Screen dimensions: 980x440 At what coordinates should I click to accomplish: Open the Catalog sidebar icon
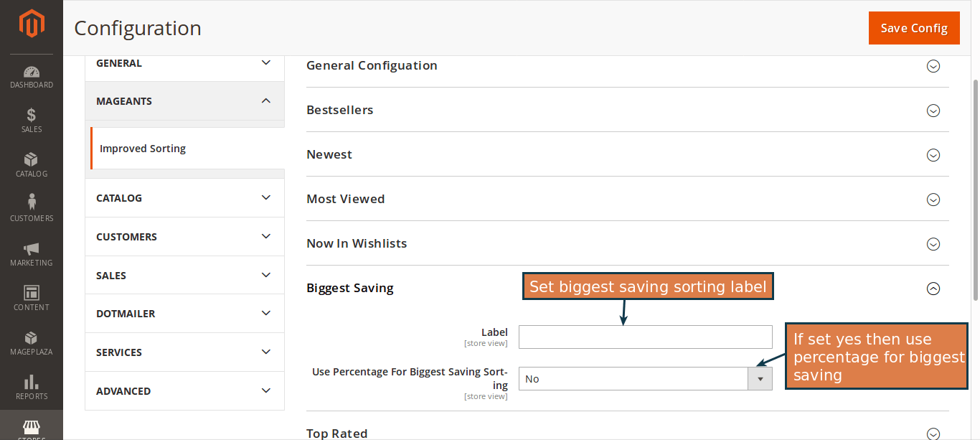(31, 164)
